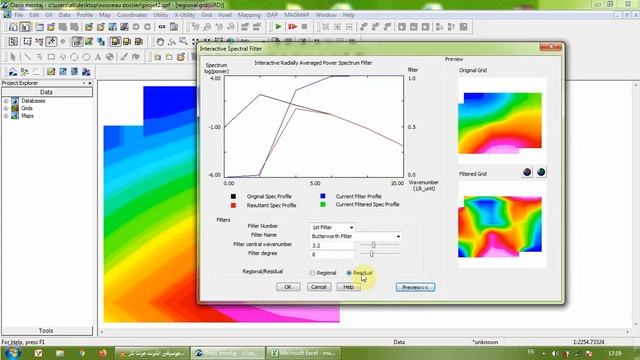Click the Filter degree slider handle
640x360 pixels.
pyautogui.click(x=371, y=254)
